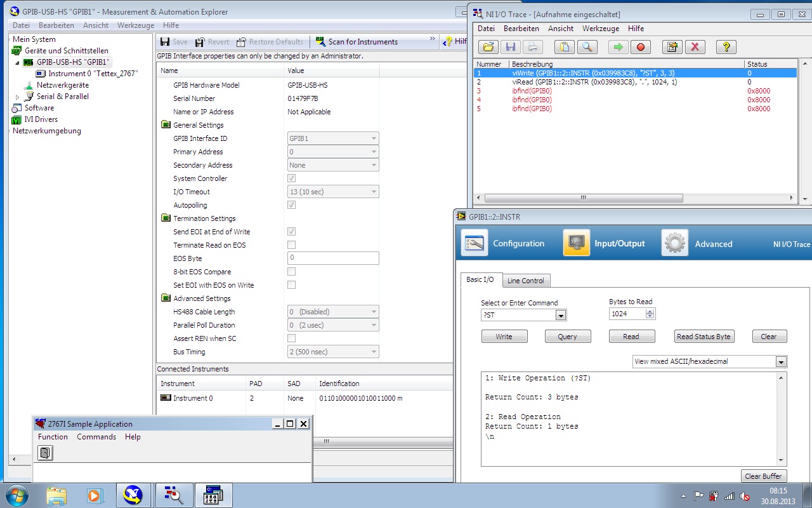Click the Read button

(631, 337)
